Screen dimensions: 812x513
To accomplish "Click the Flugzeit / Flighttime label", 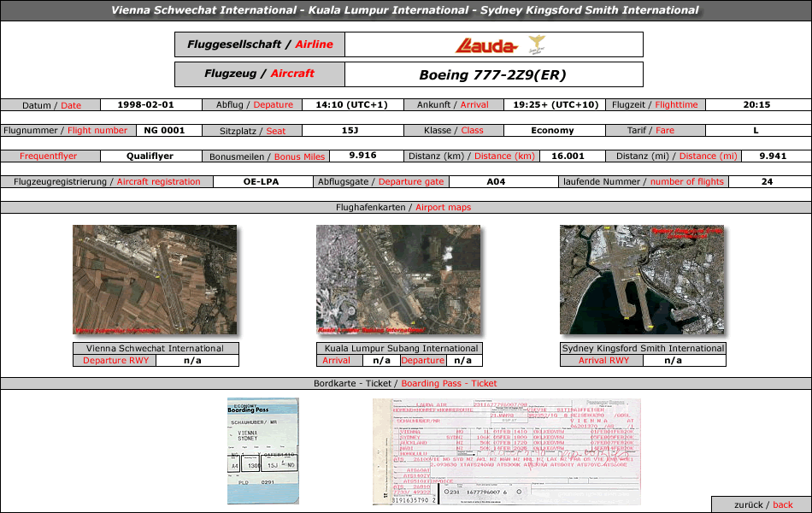I will (x=656, y=104).
